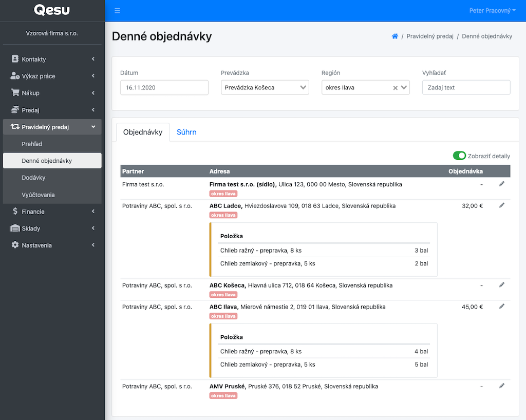Click the Pravidelný predaj breadcrumb link

(429, 36)
